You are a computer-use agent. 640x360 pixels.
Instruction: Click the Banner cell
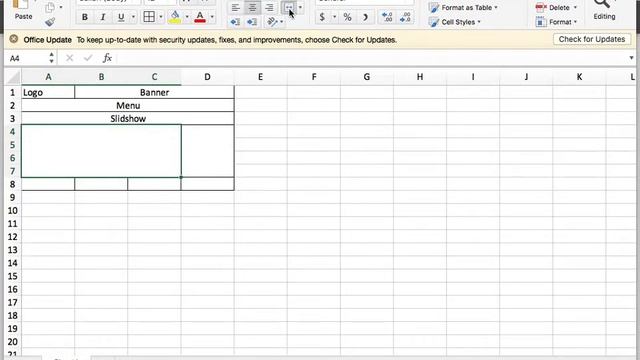click(x=154, y=92)
